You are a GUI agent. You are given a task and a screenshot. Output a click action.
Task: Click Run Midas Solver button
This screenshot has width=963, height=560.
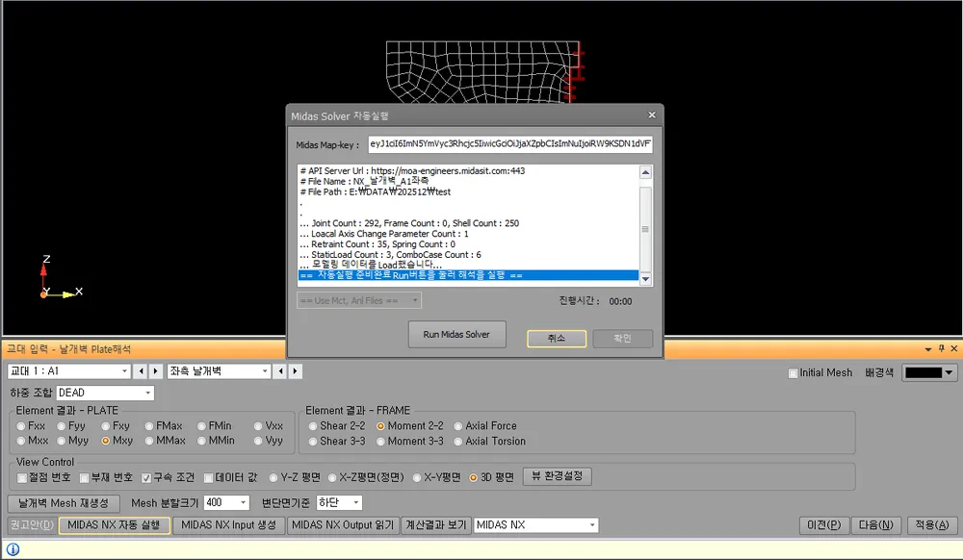(456, 334)
